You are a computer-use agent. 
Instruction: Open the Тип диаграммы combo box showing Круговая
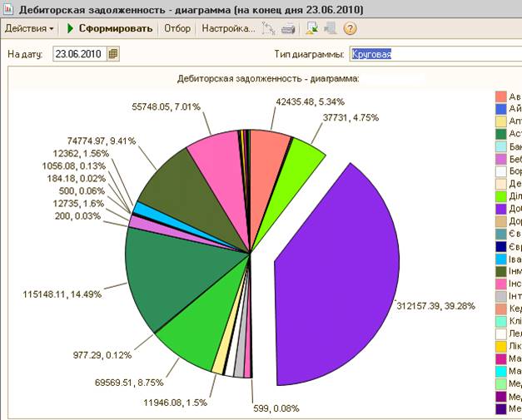(x=435, y=54)
